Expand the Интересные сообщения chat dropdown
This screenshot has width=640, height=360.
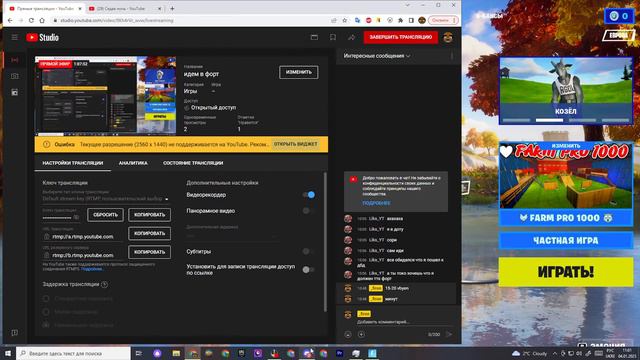[x=377, y=56]
